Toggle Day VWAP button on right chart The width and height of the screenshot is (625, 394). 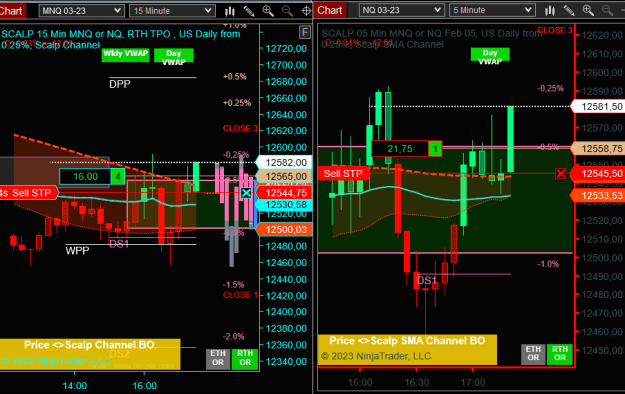click(490, 55)
